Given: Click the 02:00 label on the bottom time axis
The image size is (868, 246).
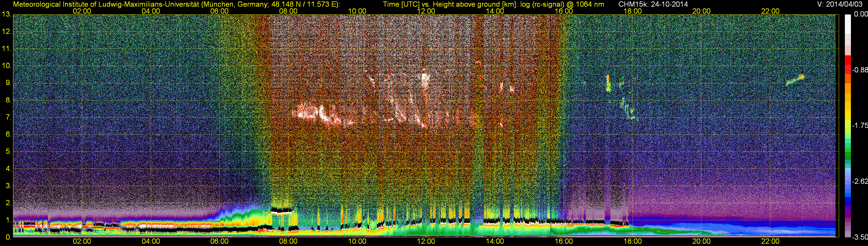Looking at the screenshot, I should click(82, 241).
